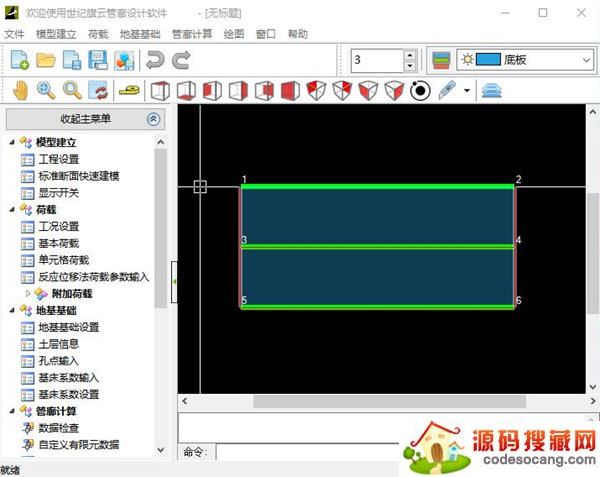Open 反应位移法荷载参数输入 item
600x477 pixels.
[94, 277]
